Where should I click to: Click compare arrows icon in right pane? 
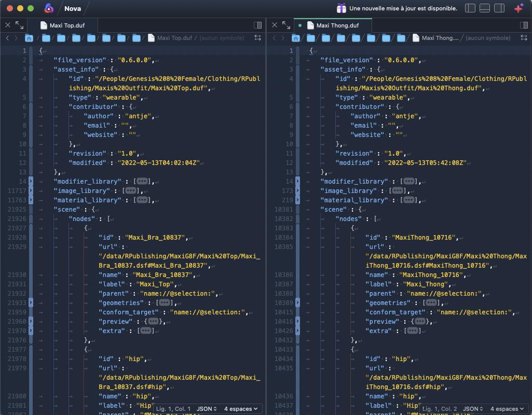pyautogui.click(x=524, y=38)
